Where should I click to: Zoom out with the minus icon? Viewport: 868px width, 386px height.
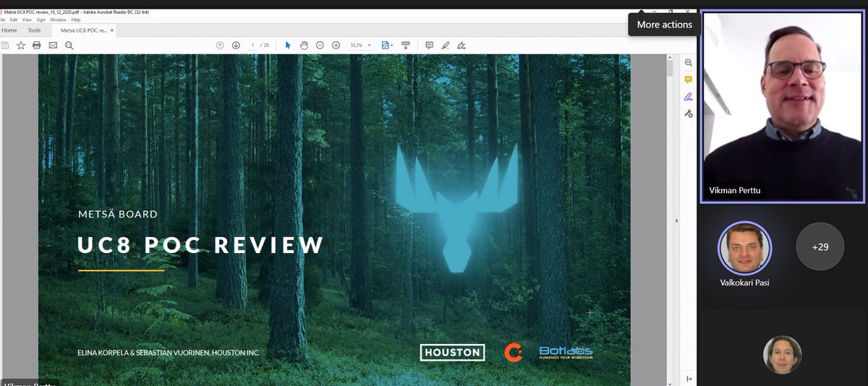click(320, 45)
